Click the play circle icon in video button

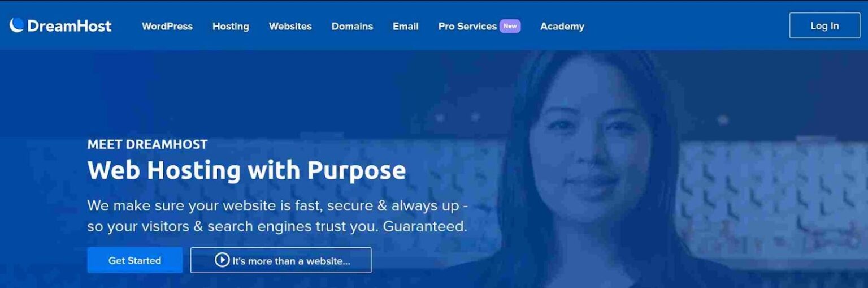222,260
